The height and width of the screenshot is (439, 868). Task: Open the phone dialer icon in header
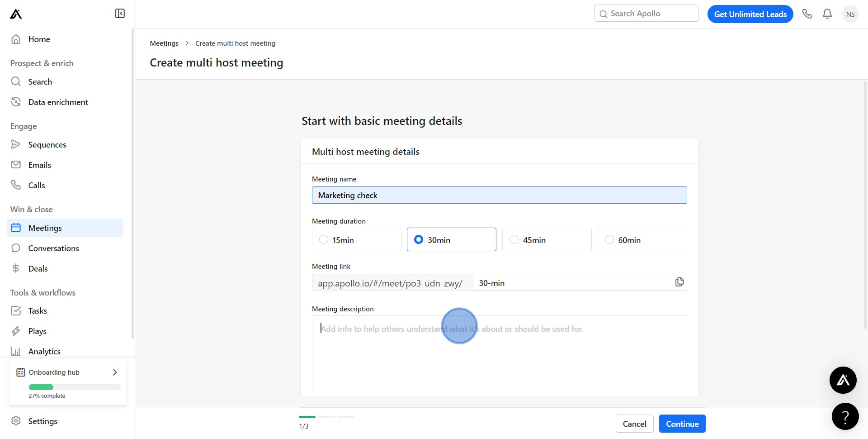pos(807,14)
